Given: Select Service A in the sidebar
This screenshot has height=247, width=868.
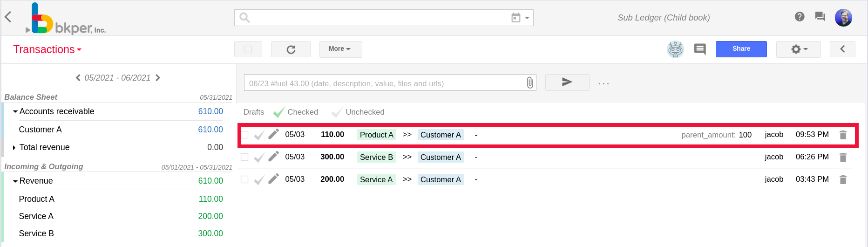Looking at the screenshot, I should click(x=36, y=216).
